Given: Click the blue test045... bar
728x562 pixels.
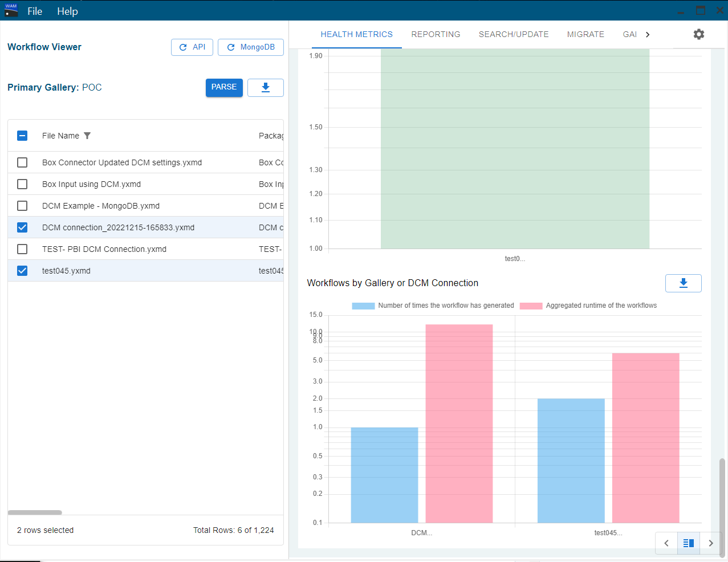Looking at the screenshot, I should click(x=571, y=461).
